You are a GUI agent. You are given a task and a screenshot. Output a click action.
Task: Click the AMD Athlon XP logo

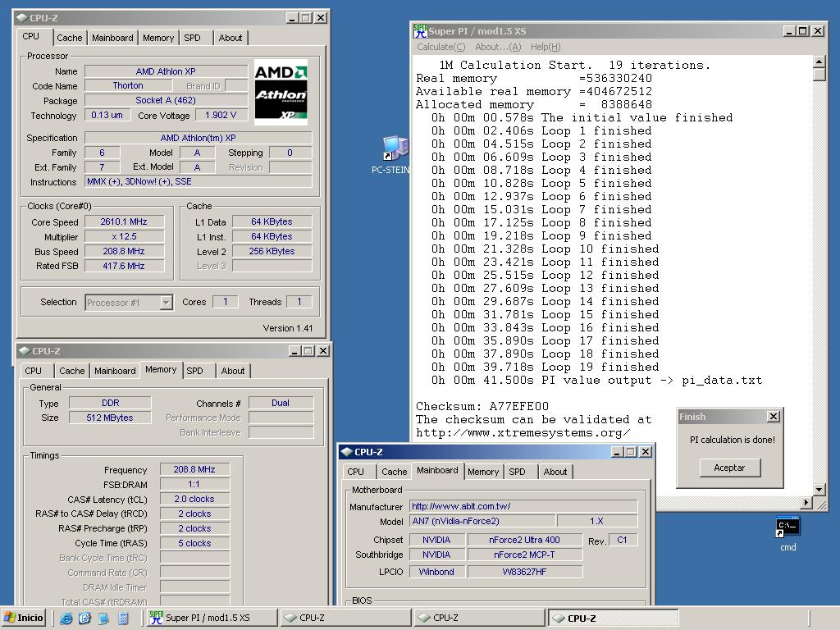(x=281, y=92)
